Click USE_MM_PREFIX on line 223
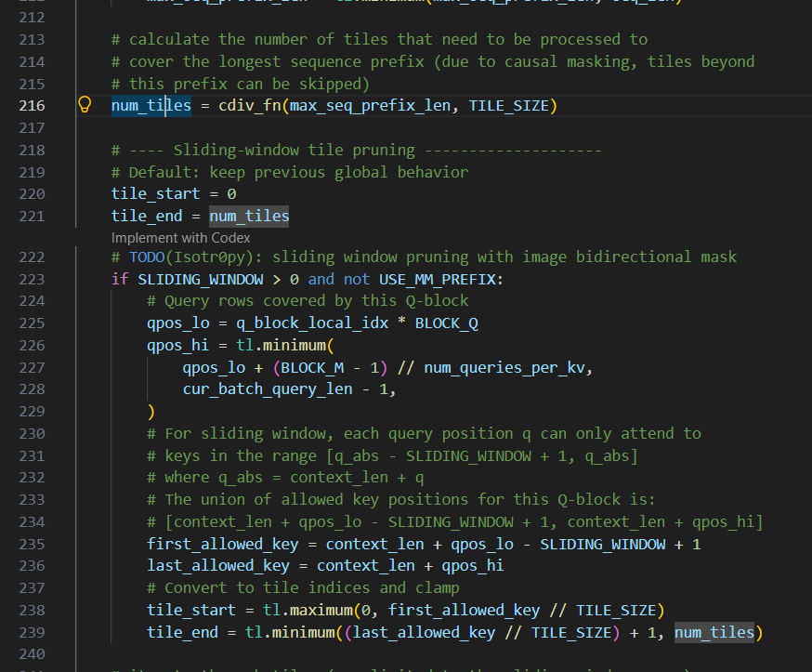This screenshot has width=812, height=672. click(438, 279)
